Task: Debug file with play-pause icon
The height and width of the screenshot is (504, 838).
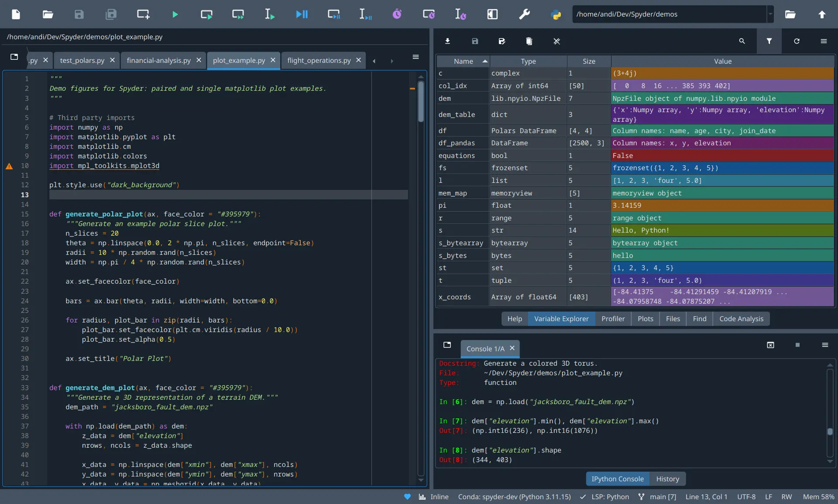Action: point(302,14)
